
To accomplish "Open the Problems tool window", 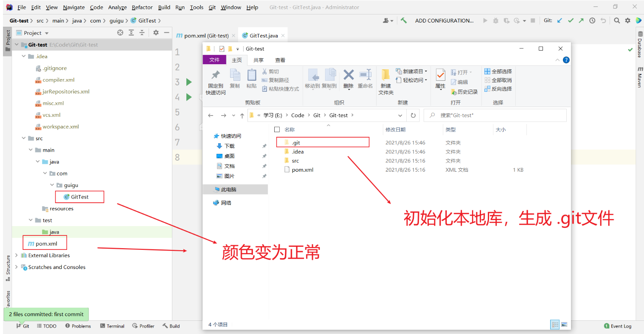I will point(78,326).
